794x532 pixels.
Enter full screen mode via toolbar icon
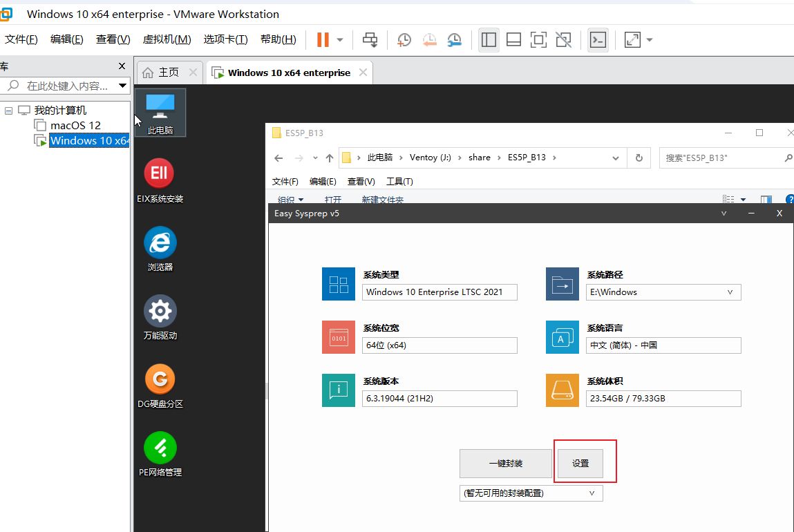pyautogui.click(x=538, y=40)
